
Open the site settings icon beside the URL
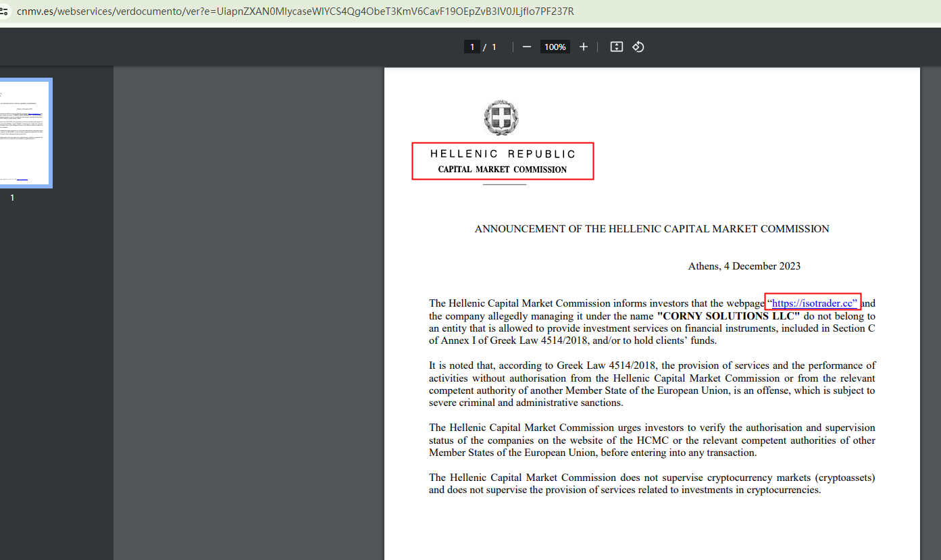(7, 11)
